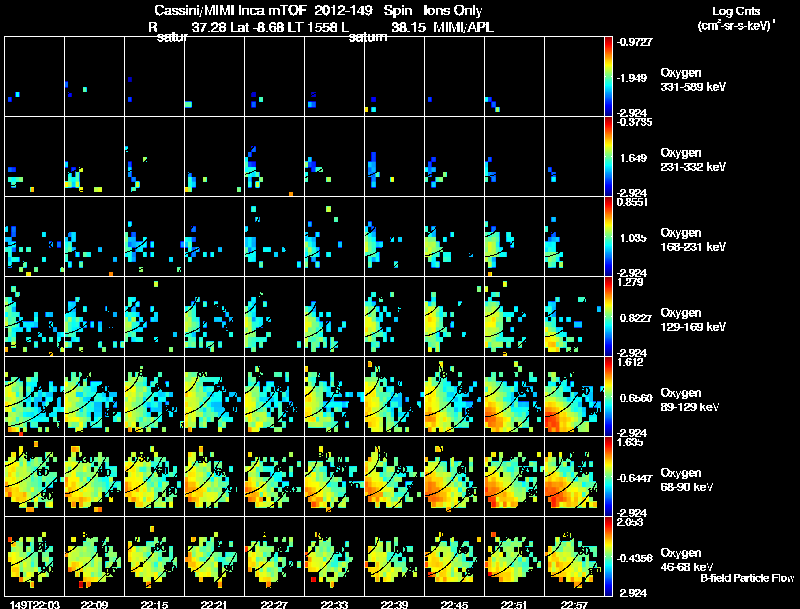Image resolution: width=800 pixels, height=609 pixels.
Task: Open the 68-90 keV panel at 22:27
Action: 274,476
